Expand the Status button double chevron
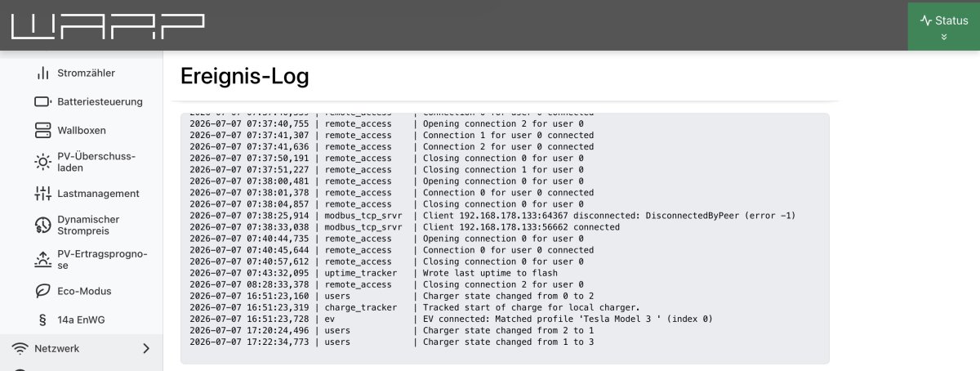Screen dimensions: 980x371 click(x=944, y=37)
